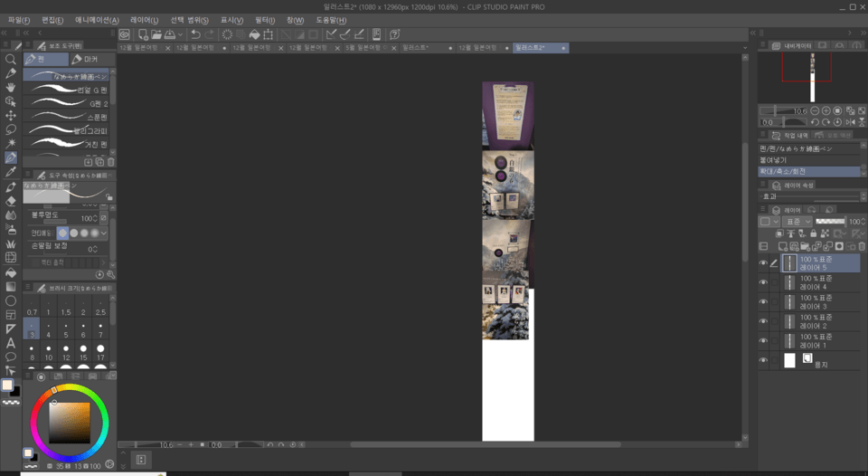Click the Clear/Delete burst icon in toolbar
The width and height of the screenshot is (868, 476).
tap(227, 34)
